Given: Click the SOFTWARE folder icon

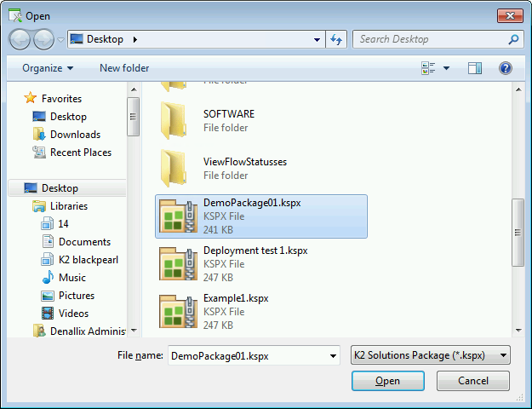Looking at the screenshot, I should [173, 121].
